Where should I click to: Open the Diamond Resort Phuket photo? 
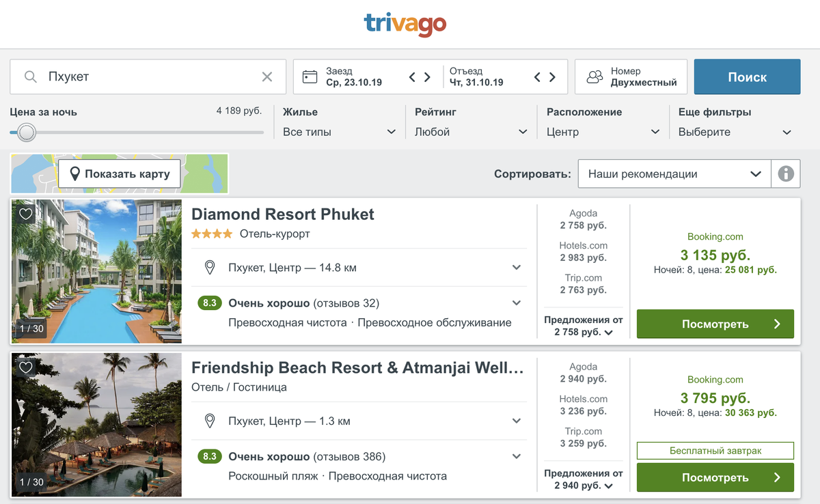point(96,271)
